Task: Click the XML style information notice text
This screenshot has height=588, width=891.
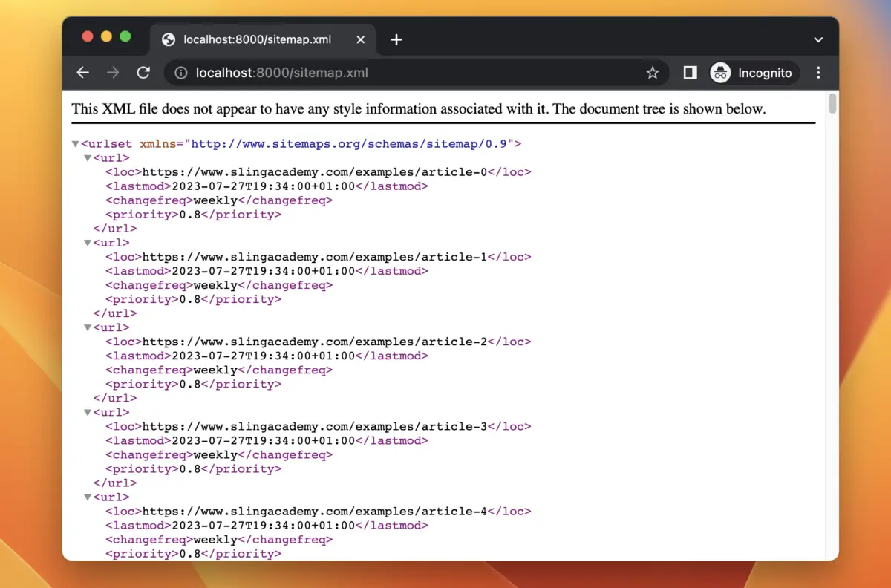Action: pyautogui.click(x=419, y=109)
